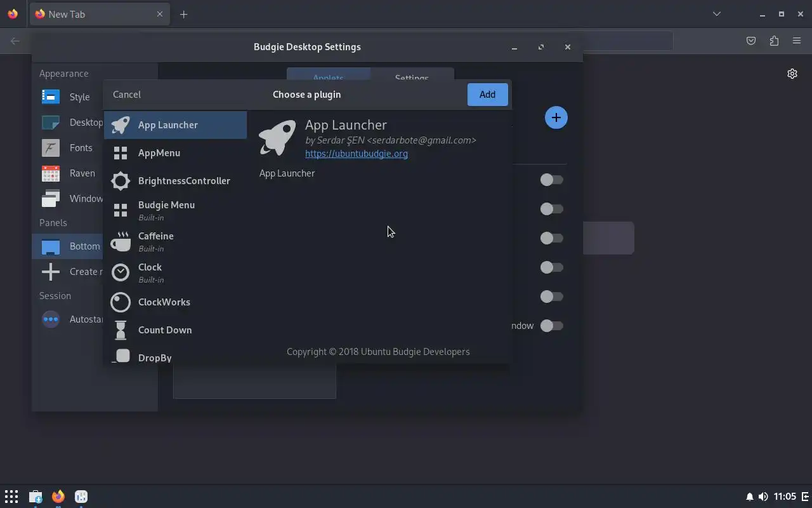
Task: Toggle the fifth panel settings switch
Action: pyautogui.click(x=551, y=297)
